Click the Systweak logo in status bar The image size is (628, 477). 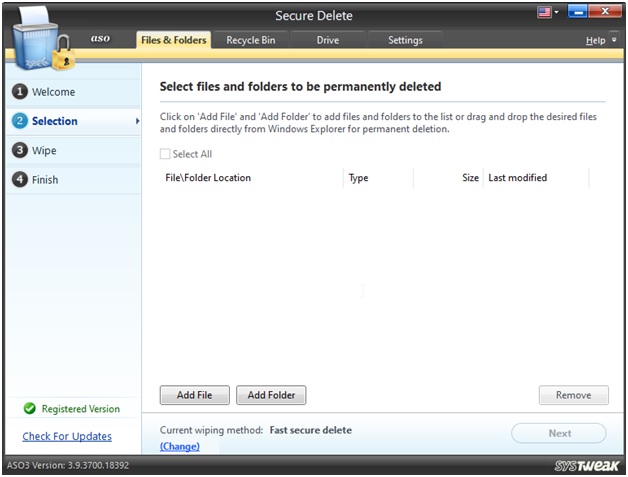click(586, 466)
